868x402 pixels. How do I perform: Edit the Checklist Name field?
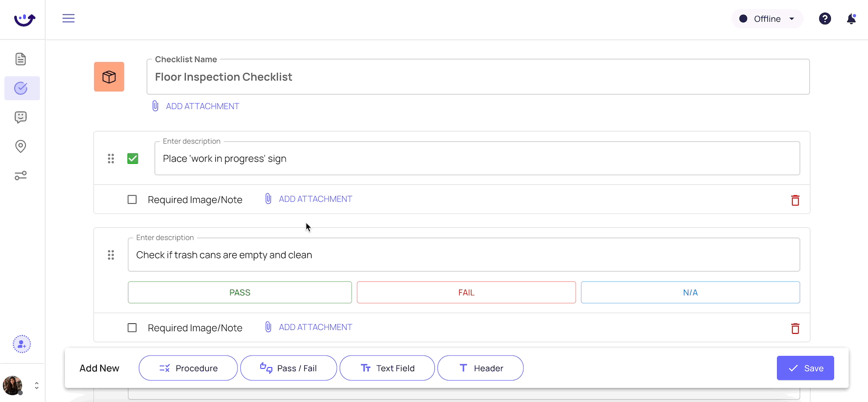pyautogui.click(x=478, y=77)
